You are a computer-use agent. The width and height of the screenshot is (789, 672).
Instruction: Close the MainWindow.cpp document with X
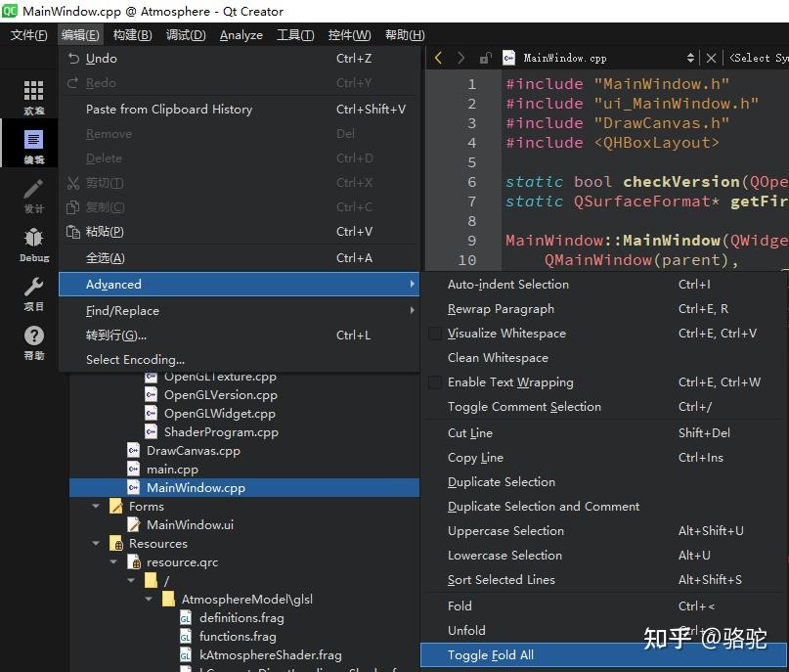tap(711, 59)
